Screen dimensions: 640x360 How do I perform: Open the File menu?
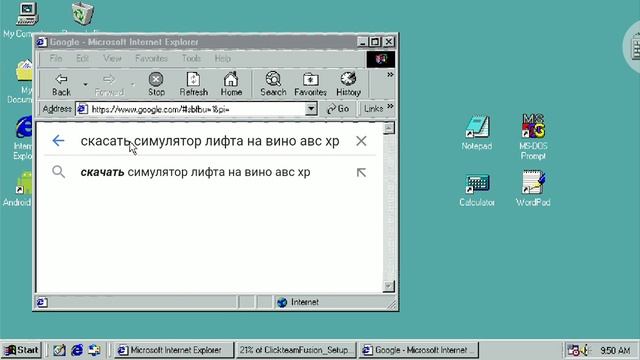pyautogui.click(x=56, y=58)
